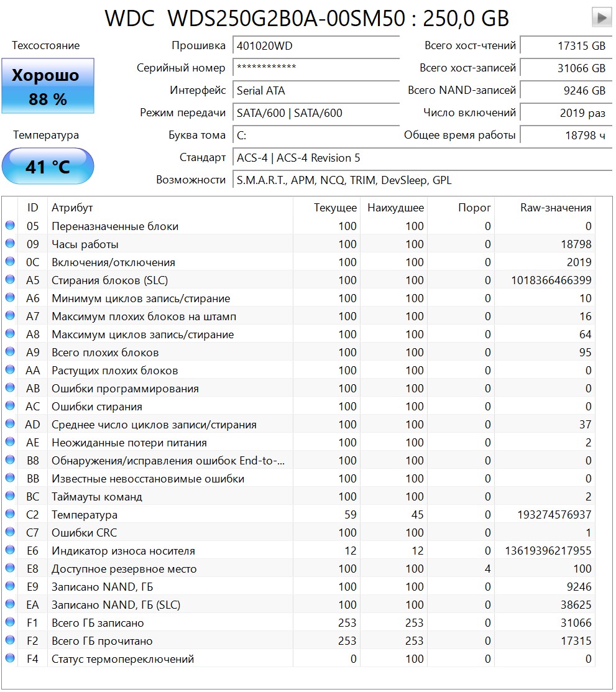Select total host reads value 17315 GB

pos(566,46)
